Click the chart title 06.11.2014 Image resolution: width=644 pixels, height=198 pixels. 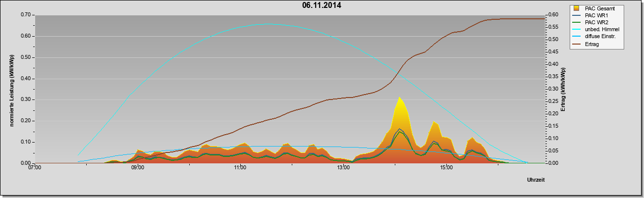[x=322, y=6]
